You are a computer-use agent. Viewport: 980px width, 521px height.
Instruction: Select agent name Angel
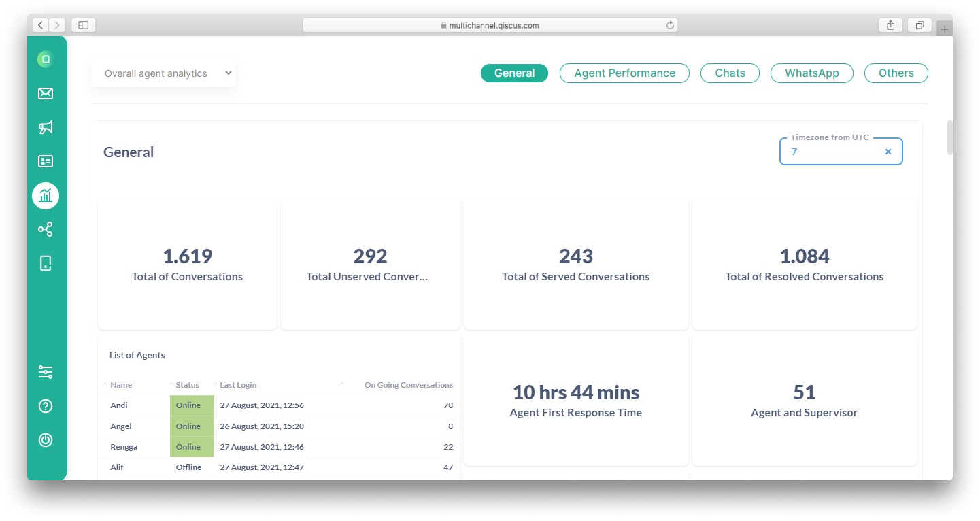pos(121,426)
